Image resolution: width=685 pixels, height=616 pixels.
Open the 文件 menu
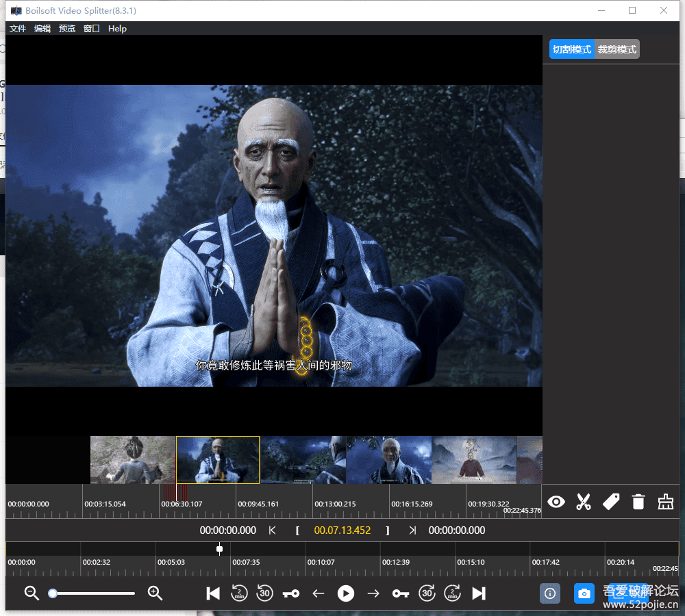tap(18, 28)
